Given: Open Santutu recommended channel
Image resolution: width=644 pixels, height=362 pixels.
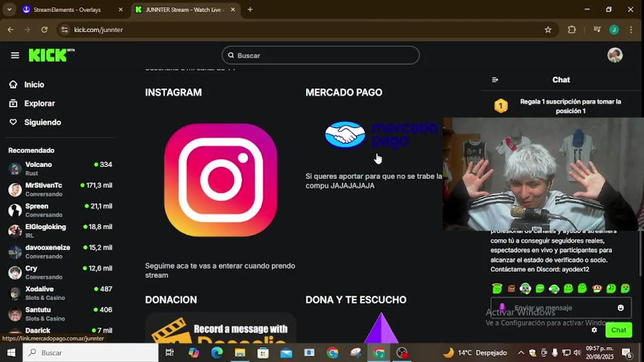Looking at the screenshot, I should (60, 314).
